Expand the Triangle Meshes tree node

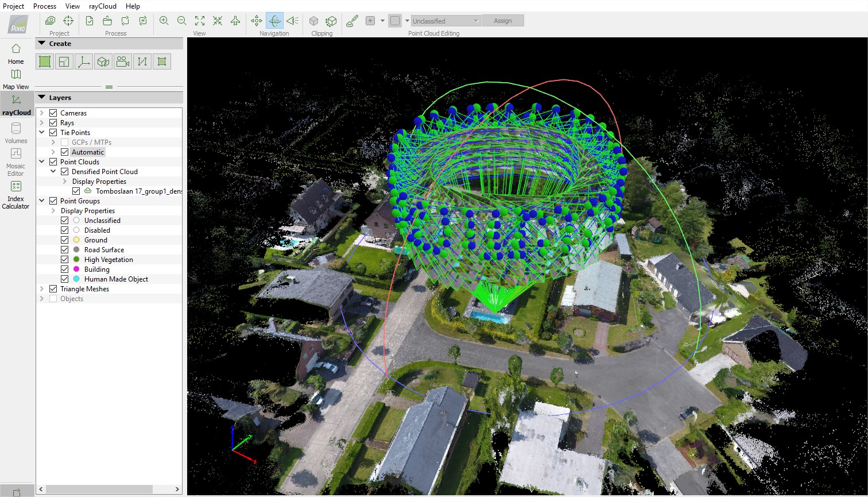click(42, 289)
